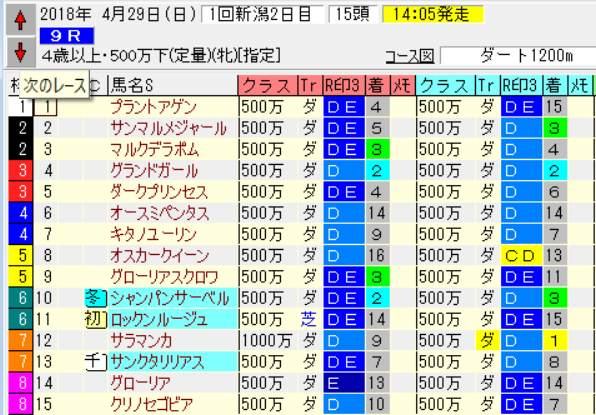The image size is (596, 415).
Task: Click the 1回新潟2日目 meeting field
Action: (263, 14)
